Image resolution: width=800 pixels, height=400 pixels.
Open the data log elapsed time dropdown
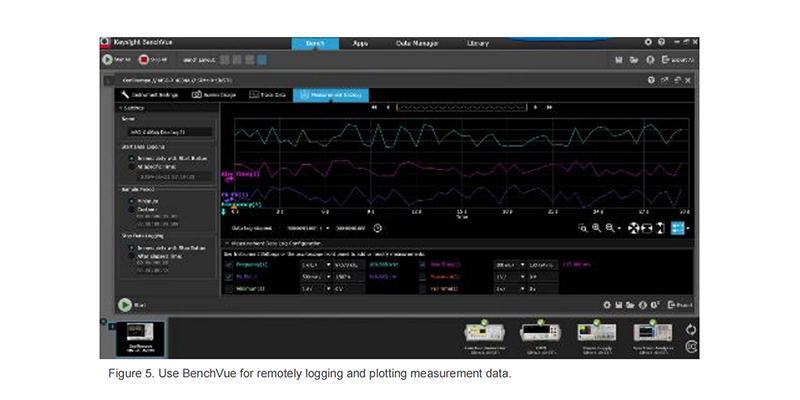coord(328,229)
